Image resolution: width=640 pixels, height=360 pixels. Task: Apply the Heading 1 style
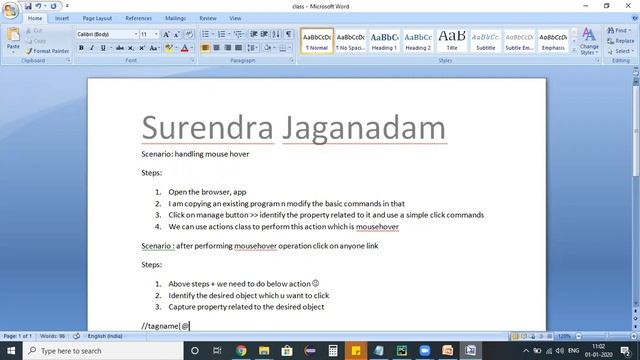(x=384, y=41)
